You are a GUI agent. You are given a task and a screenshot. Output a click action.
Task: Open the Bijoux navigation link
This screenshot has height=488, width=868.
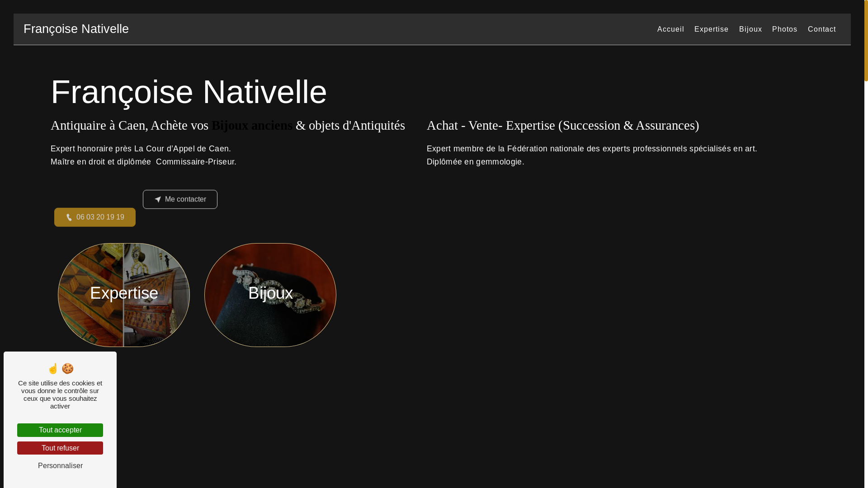pyautogui.click(x=750, y=29)
